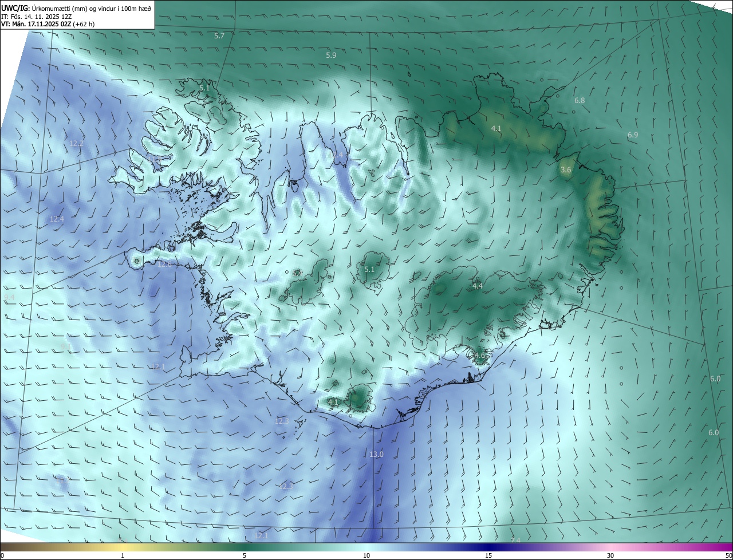Click the 4.4 value on the large glacier
The height and width of the screenshot is (560, 733).
tap(477, 286)
